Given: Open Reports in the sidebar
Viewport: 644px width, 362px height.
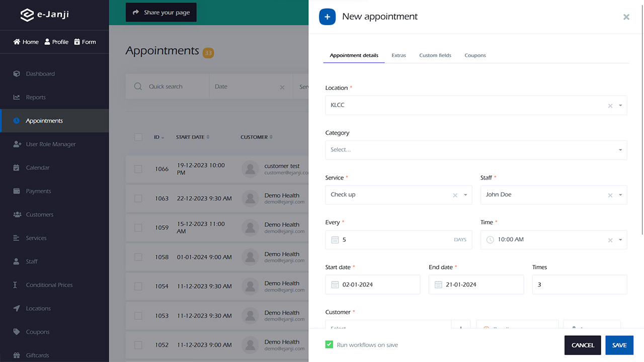Looking at the screenshot, I should (54, 98).
